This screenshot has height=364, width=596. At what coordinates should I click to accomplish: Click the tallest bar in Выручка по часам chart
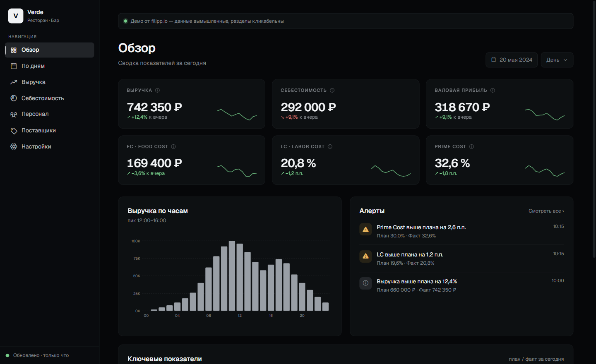pos(232,276)
